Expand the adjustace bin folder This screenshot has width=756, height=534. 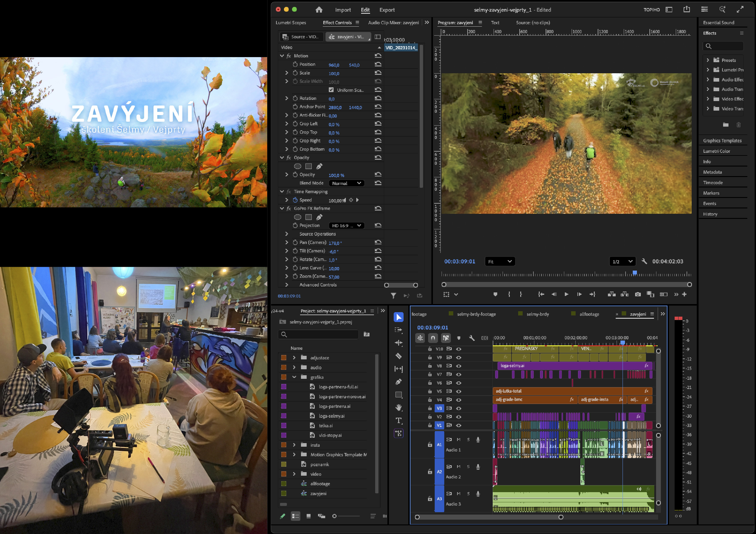(x=294, y=358)
